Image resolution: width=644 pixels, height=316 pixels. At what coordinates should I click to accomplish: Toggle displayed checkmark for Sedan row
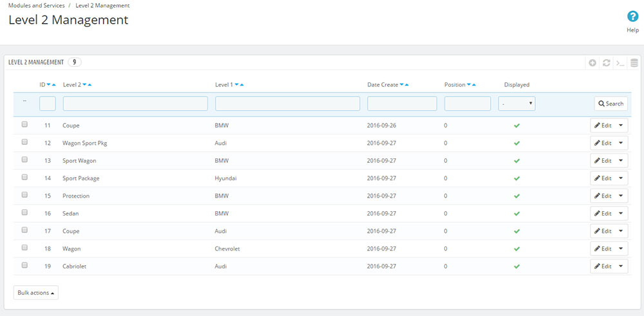(516, 214)
